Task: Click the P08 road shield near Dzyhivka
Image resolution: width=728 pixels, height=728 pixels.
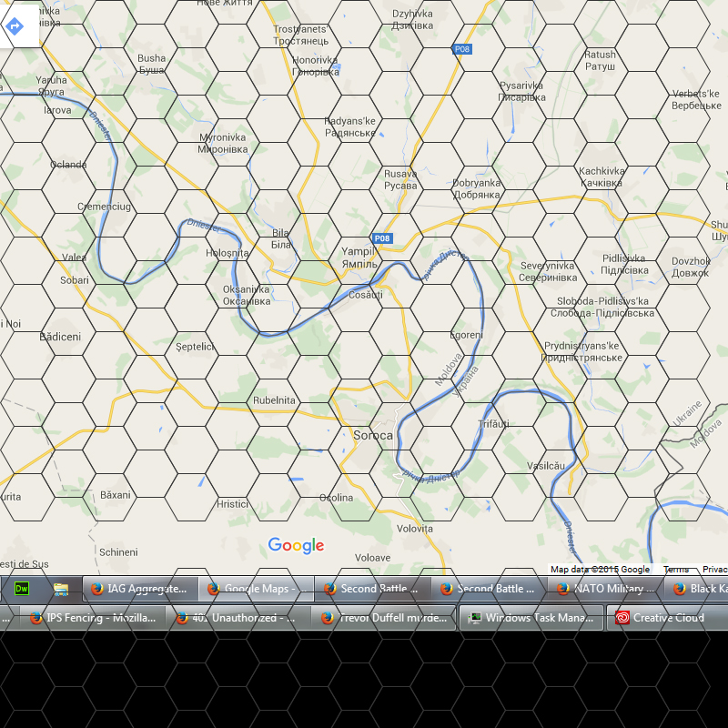Action: click(x=462, y=49)
